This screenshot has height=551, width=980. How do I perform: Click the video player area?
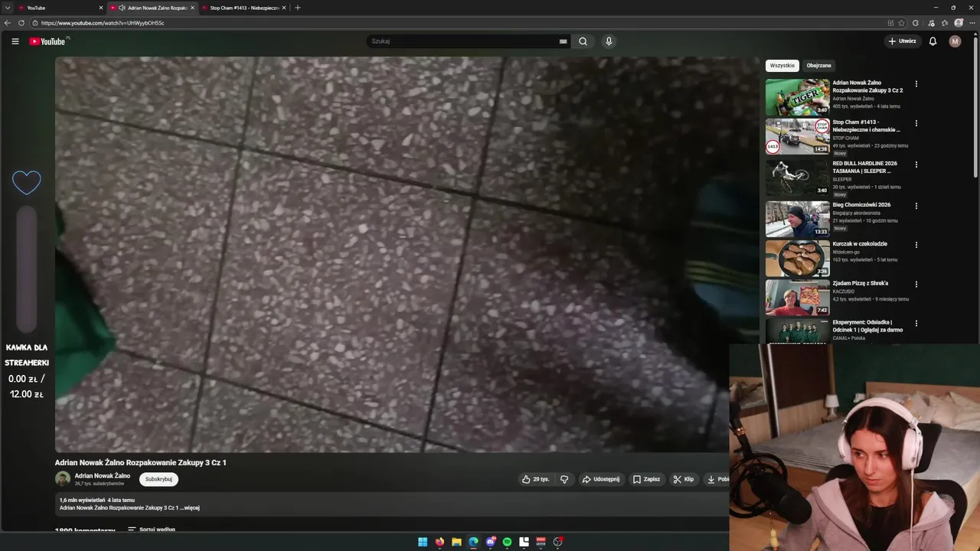click(x=407, y=255)
